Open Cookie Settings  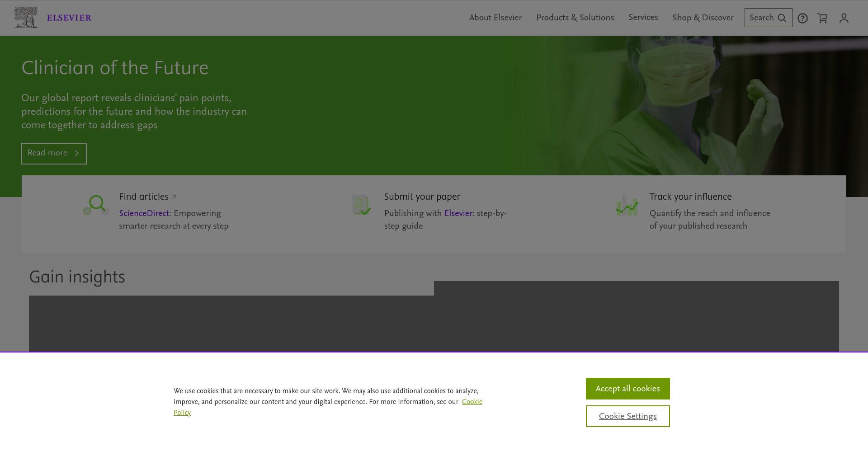[x=627, y=416]
